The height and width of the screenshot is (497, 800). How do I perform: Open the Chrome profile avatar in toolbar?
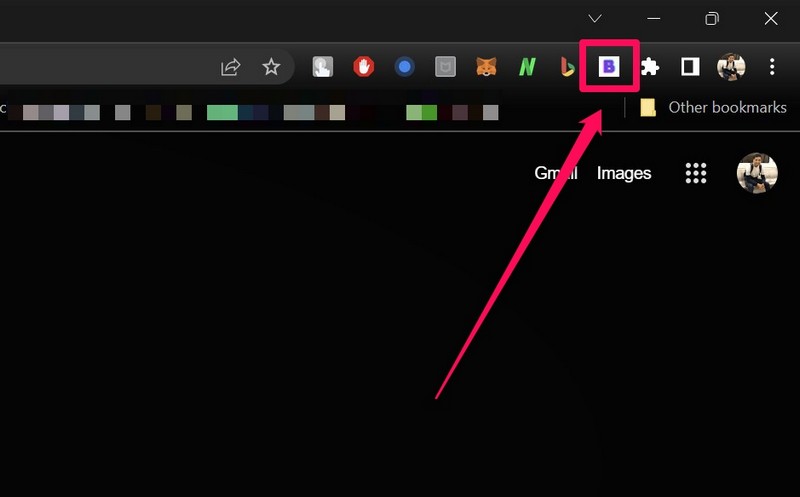coord(731,66)
